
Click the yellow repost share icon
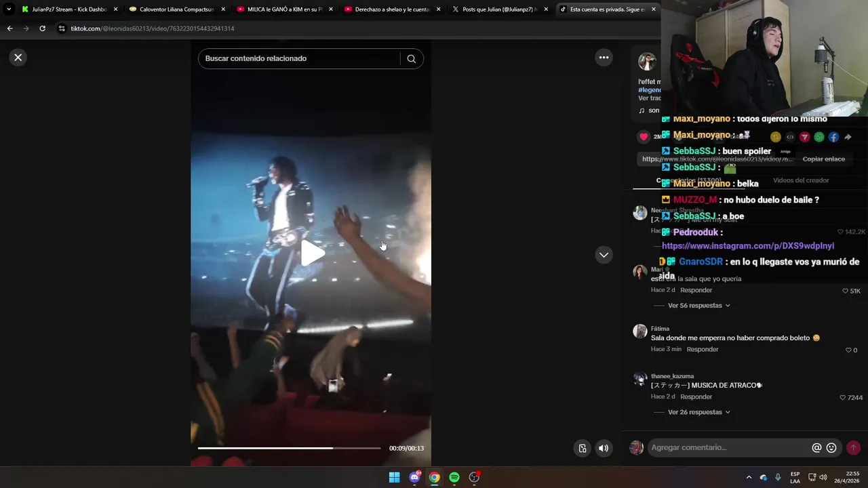click(x=776, y=137)
